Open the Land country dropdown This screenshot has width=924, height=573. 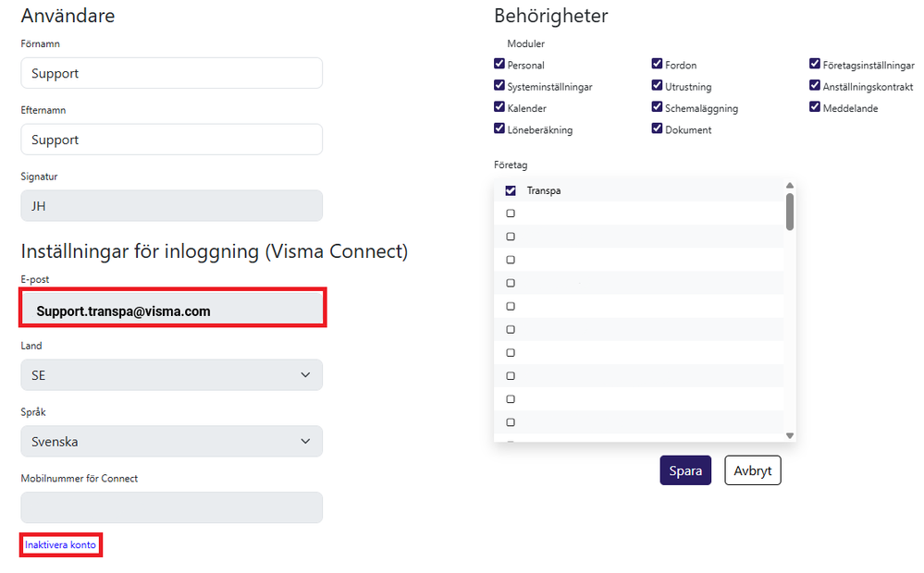[171, 374]
